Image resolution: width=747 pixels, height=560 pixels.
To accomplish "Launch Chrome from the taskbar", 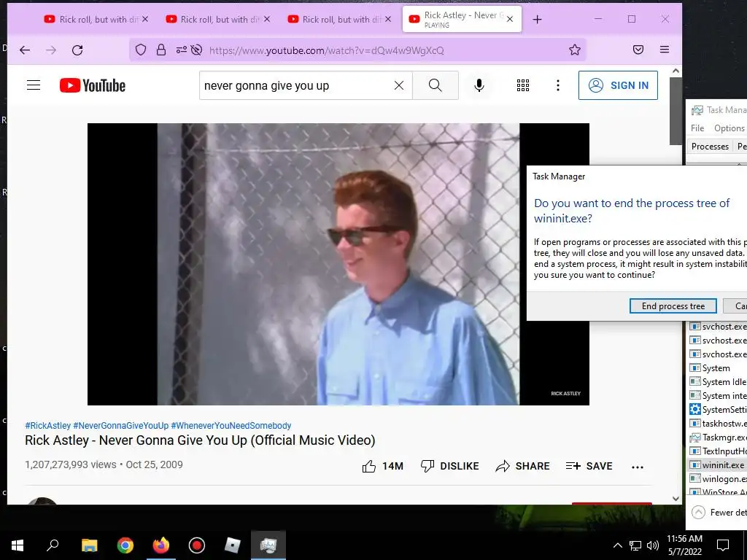I will pyautogui.click(x=125, y=545).
